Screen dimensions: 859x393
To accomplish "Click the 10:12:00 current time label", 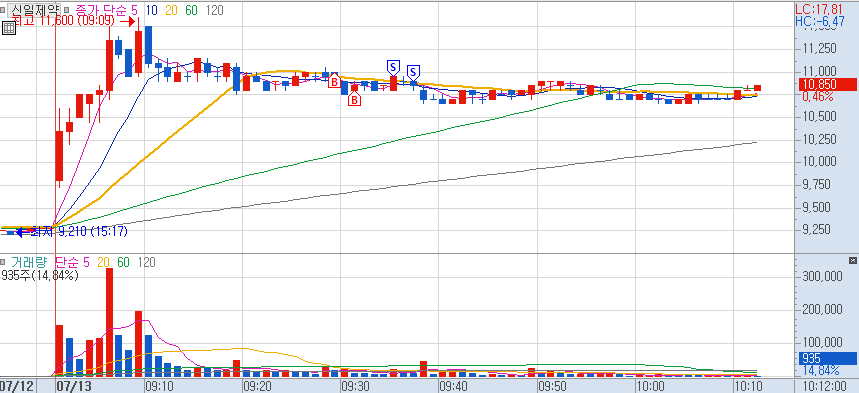I will coord(824,386).
